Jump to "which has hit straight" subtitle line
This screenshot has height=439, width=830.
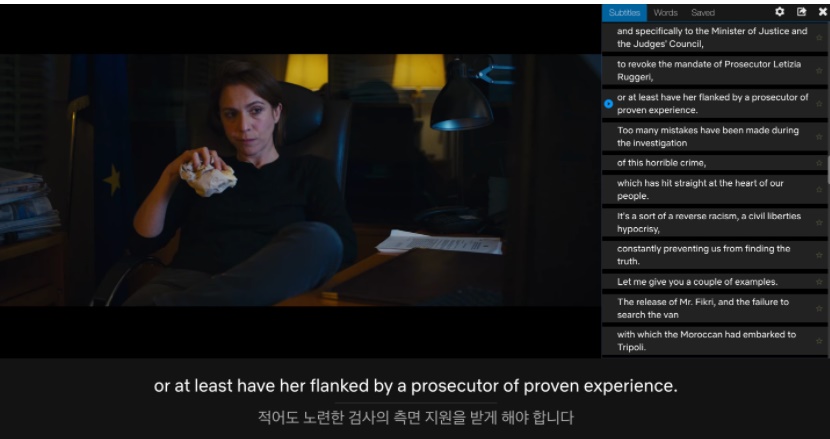[715, 190]
